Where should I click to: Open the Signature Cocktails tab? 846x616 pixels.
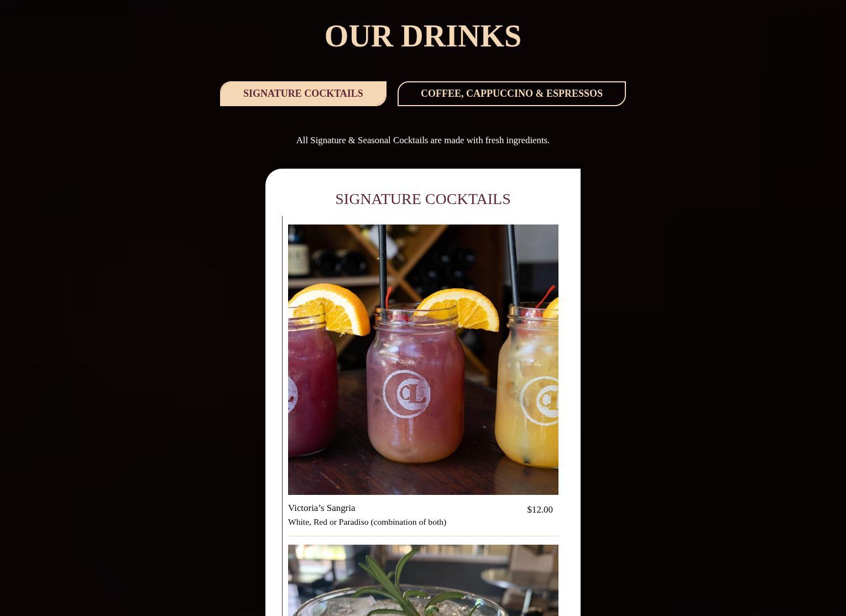coord(303,93)
